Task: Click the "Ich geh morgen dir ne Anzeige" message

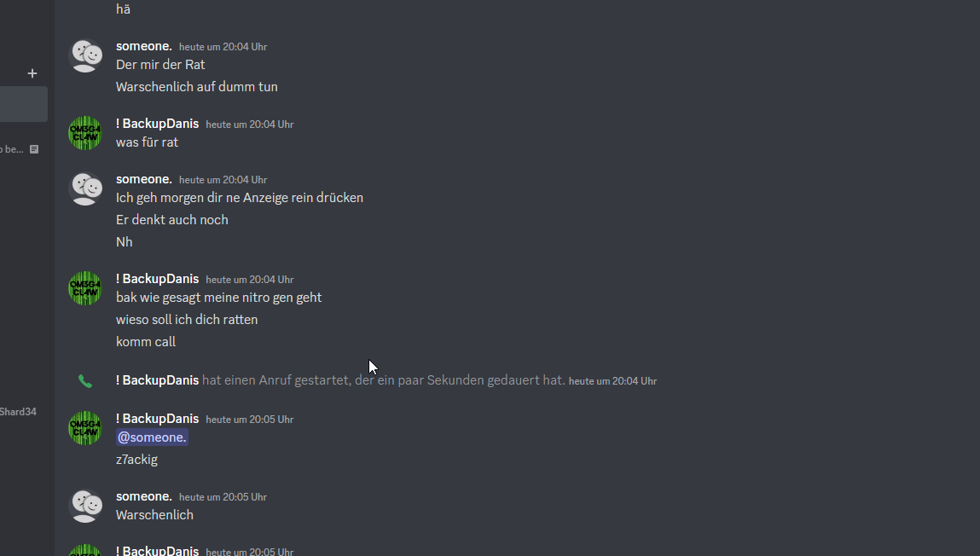Action: coord(240,198)
